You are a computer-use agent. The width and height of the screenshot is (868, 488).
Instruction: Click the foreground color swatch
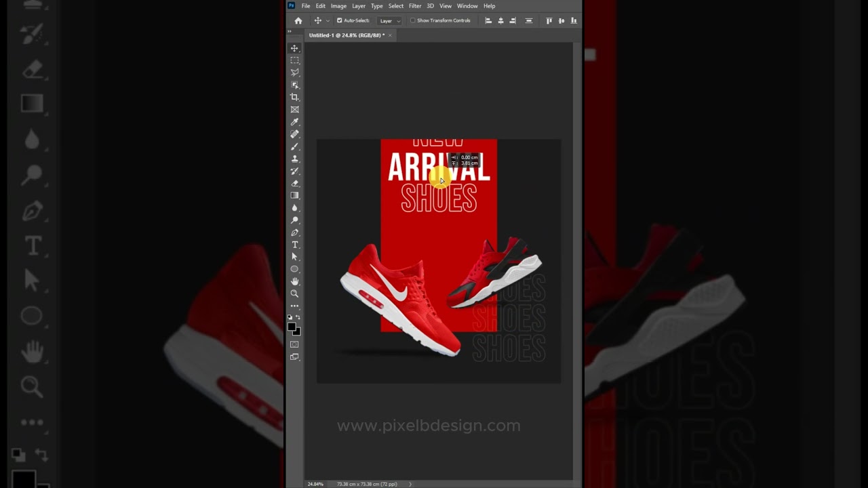click(x=292, y=327)
